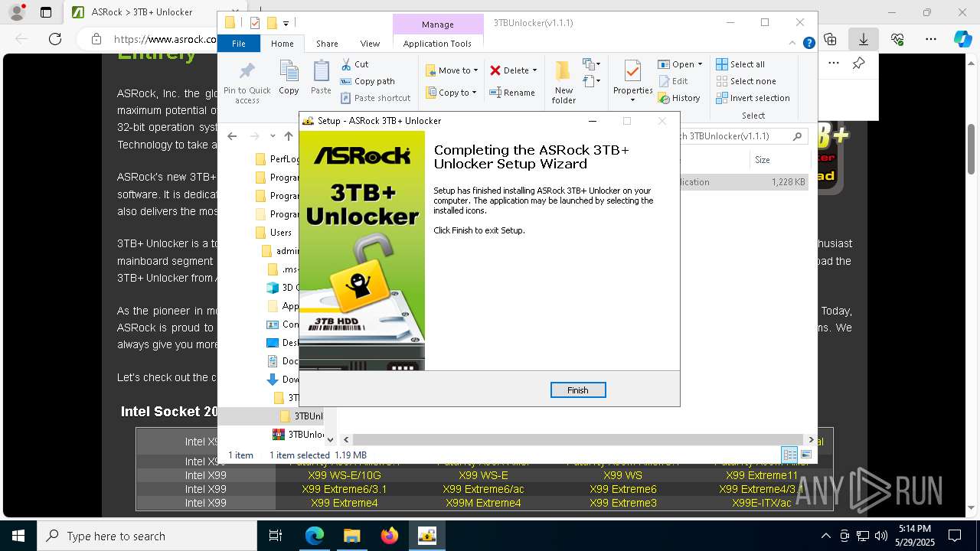Open Firefox from the taskbar
The width and height of the screenshot is (980, 551).
coord(390,536)
